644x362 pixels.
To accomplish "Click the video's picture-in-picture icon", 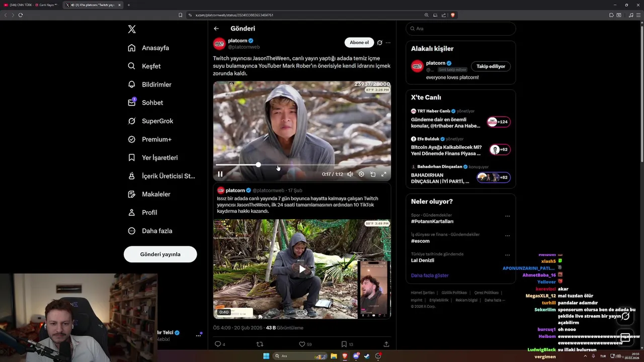I will coord(372,174).
